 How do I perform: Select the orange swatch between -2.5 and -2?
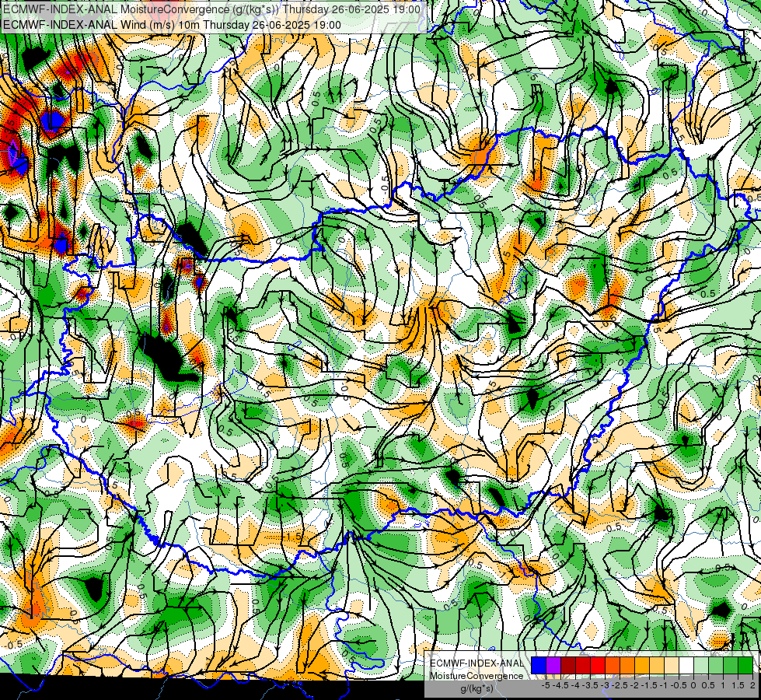[x=627, y=665]
